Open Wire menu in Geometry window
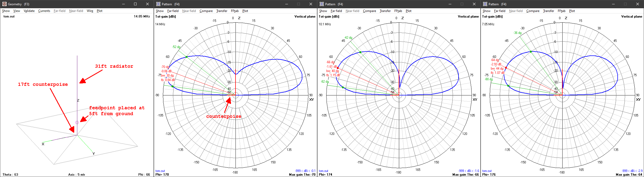Viewport: 644px width, 177px height. [x=90, y=11]
